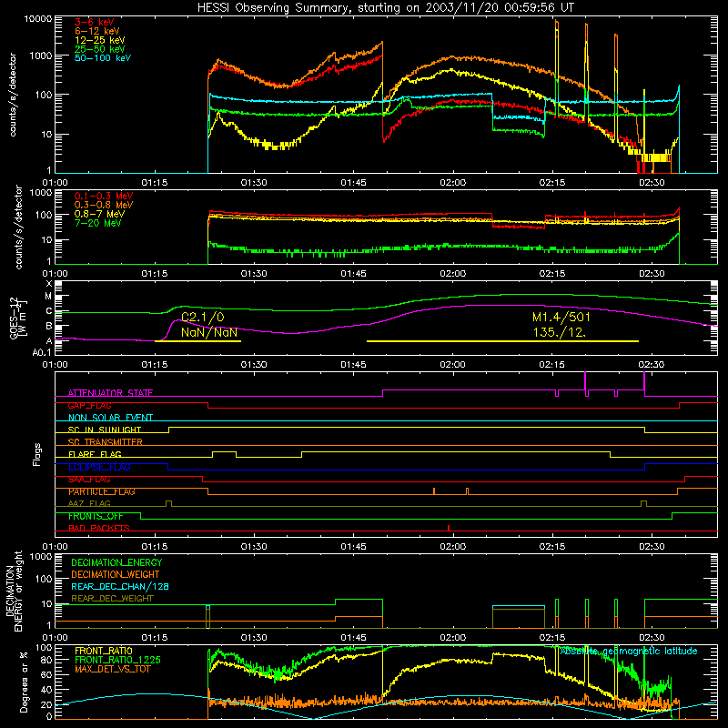
Task: Click the DECIMATION_WEIGHT legend label
Action: point(116,574)
